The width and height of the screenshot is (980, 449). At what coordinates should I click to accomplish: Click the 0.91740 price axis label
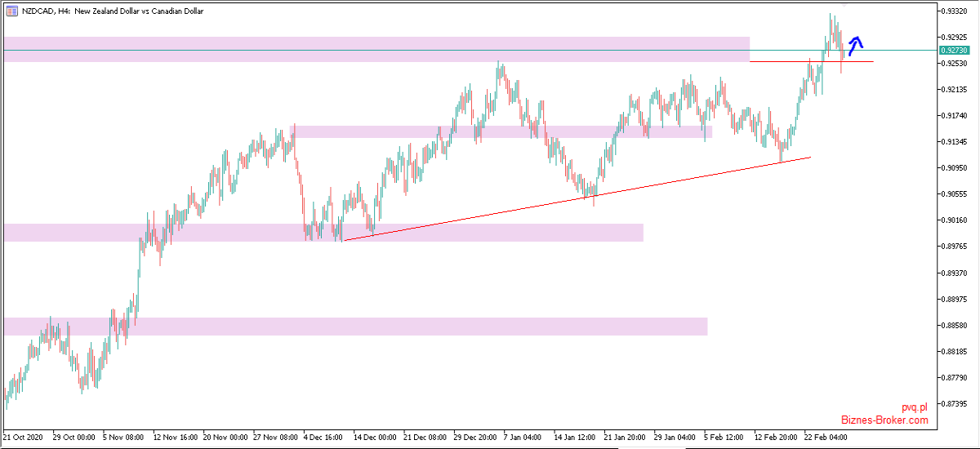pyautogui.click(x=954, y=115)
